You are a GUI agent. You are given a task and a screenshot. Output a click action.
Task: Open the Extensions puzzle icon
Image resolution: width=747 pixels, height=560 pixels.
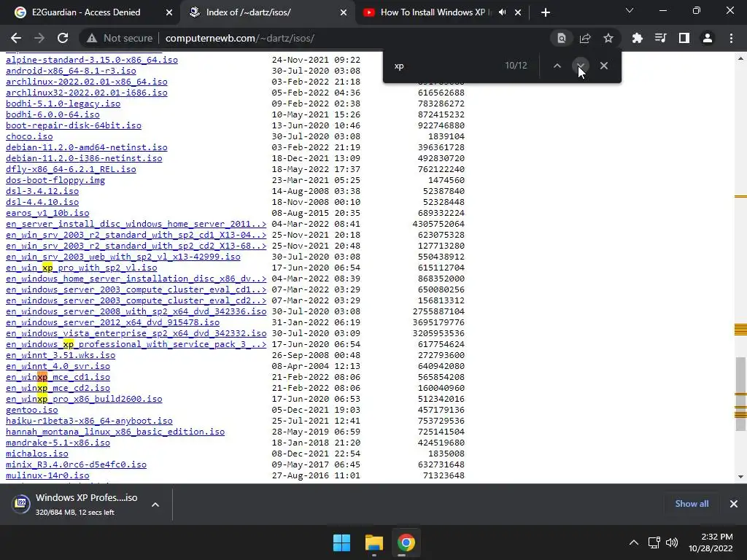tap(637, 38)
